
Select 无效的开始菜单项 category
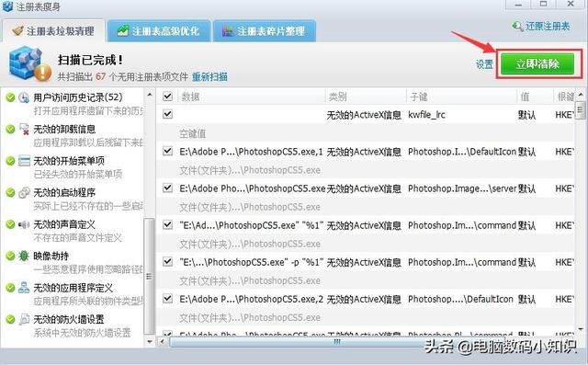click(69, 161)
